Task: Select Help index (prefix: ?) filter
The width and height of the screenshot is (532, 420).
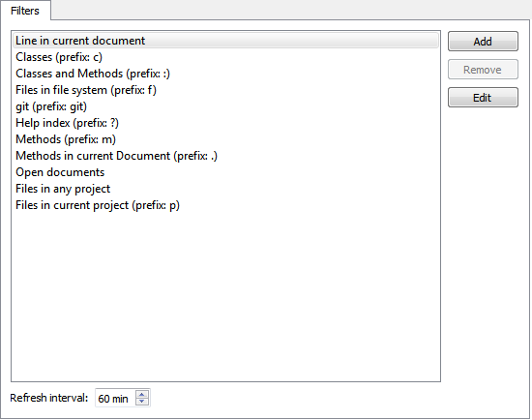Action: [225, 123]
